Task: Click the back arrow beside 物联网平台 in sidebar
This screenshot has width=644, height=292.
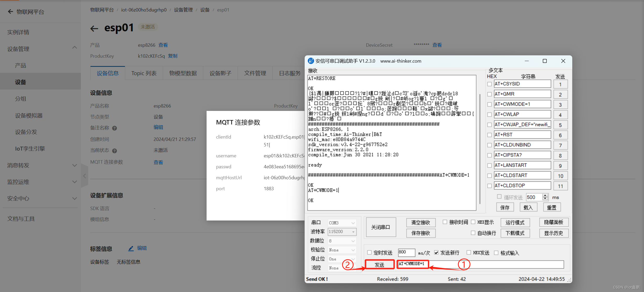Action: (10, 11)
